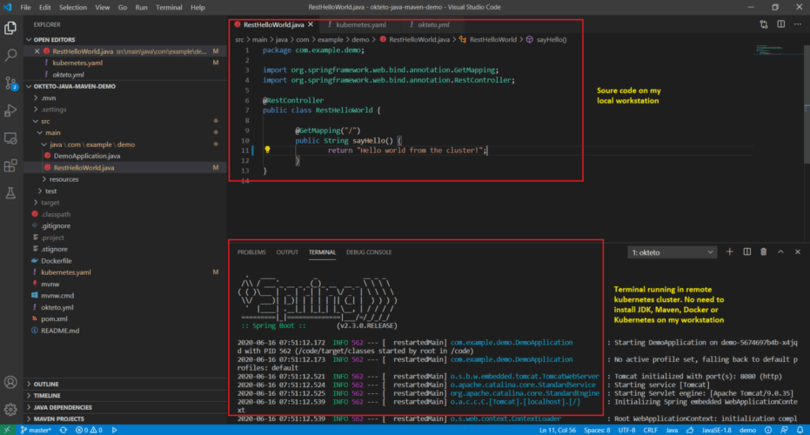This screenshot has height=435, width=810.
Task: Open Run and Debug view
Action: [x=10, y=110]
